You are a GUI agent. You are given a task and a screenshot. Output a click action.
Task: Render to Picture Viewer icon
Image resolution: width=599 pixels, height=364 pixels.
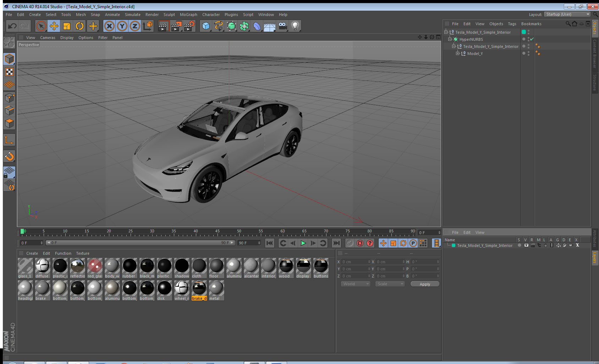[176, 26]
